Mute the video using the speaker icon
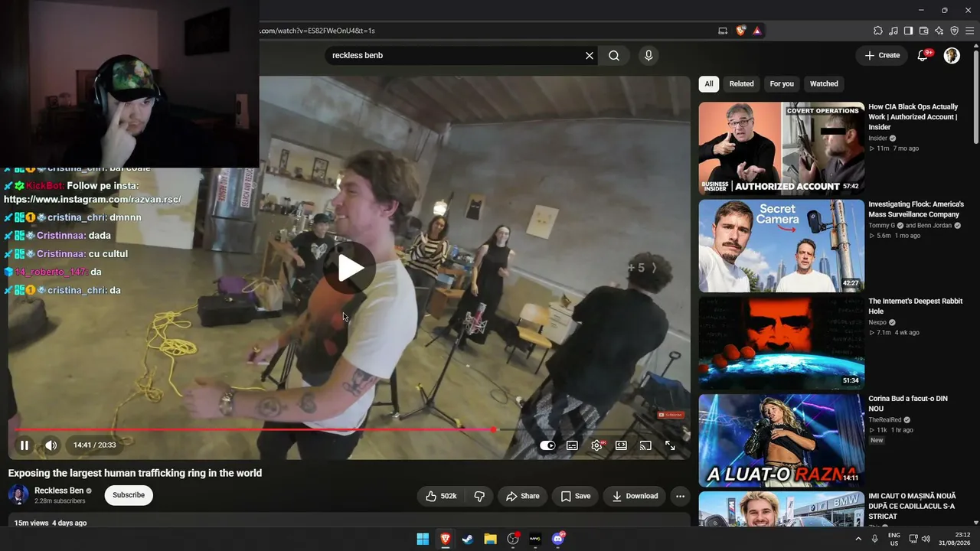 [51, 445]
